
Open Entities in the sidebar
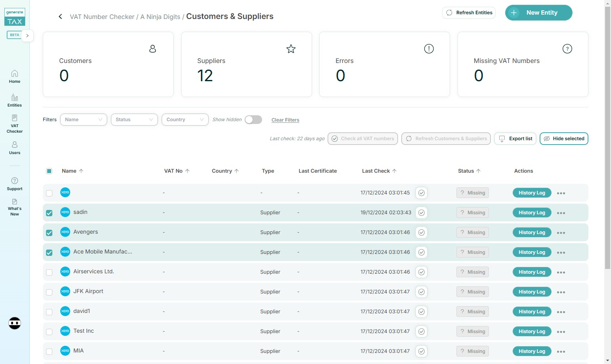point(15,101)
